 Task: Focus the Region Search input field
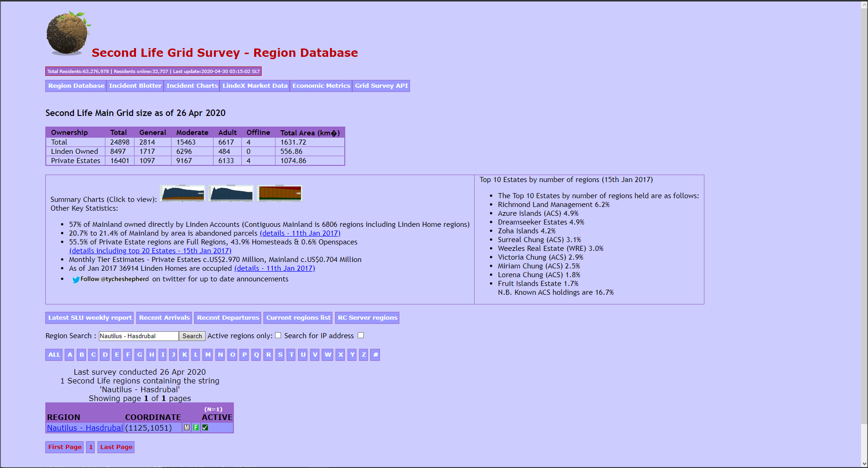(139, 336)
